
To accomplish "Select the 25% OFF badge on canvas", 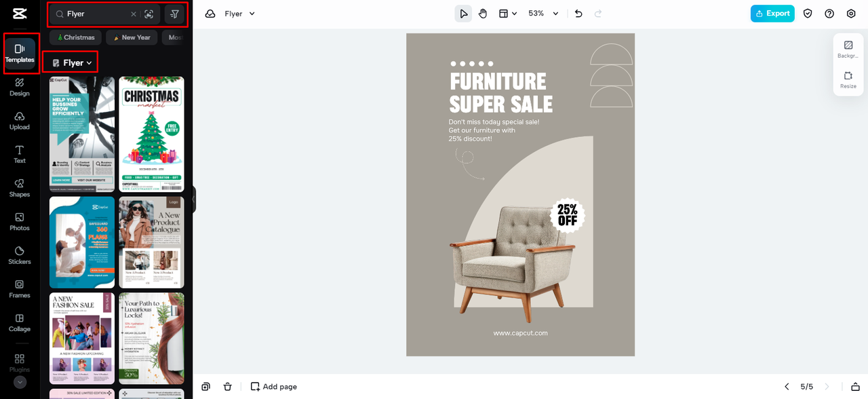I will [568, 215].
